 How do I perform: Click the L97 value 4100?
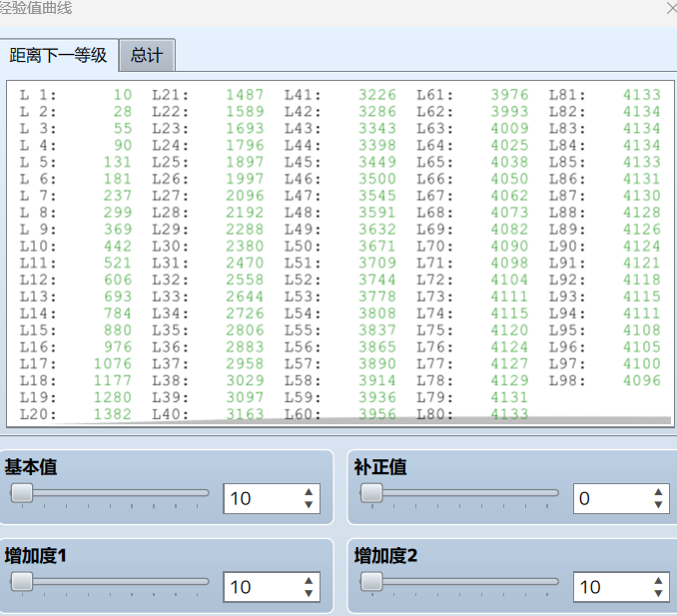tap(642, 363)
